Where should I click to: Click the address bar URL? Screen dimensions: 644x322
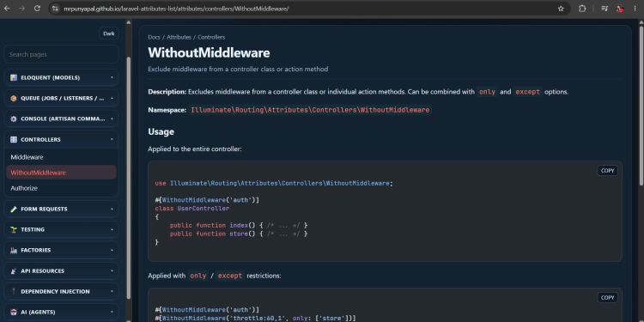pos(176,9)
